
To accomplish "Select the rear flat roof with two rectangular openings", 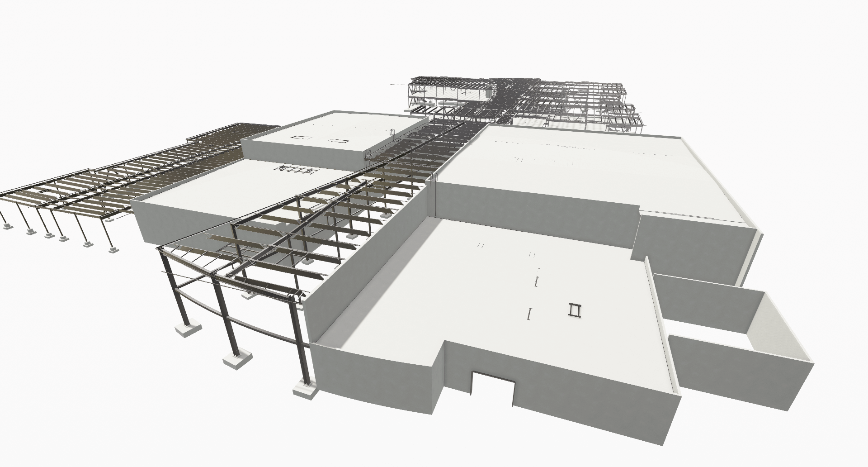I will tap(335, 131).
